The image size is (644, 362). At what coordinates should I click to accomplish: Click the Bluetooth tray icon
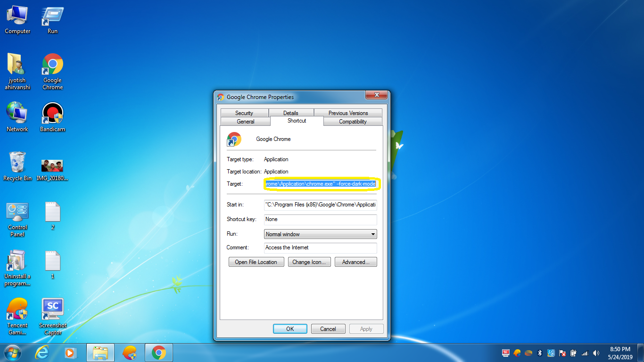point(540,353)
